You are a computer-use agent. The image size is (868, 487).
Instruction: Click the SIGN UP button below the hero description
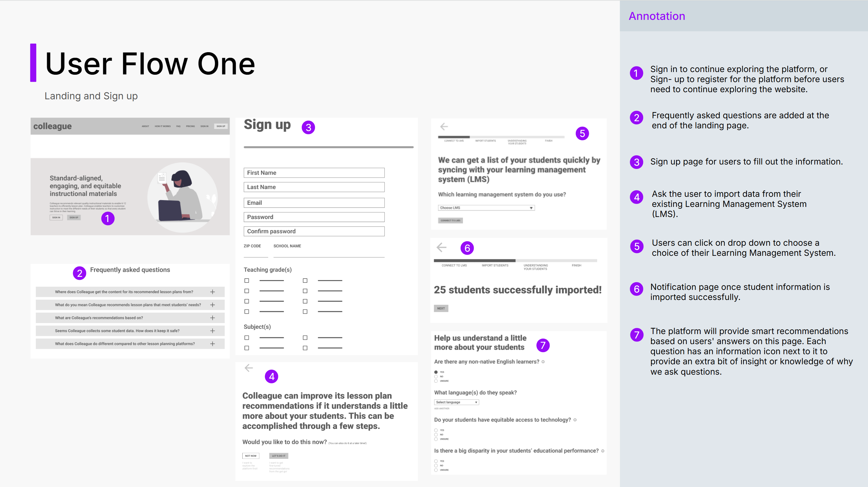(x=74, y=218)
